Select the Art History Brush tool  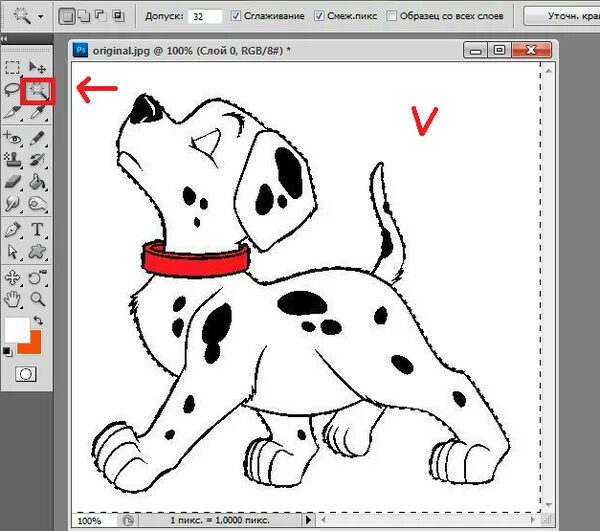point(38,160)
